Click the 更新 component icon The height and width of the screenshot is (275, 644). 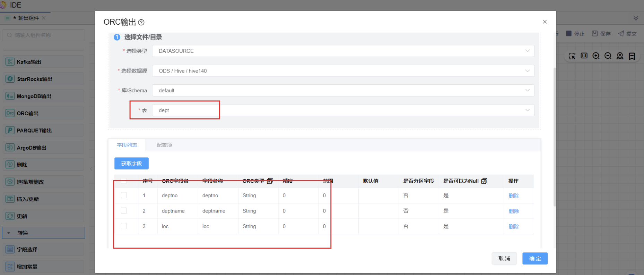click(10, 216)
